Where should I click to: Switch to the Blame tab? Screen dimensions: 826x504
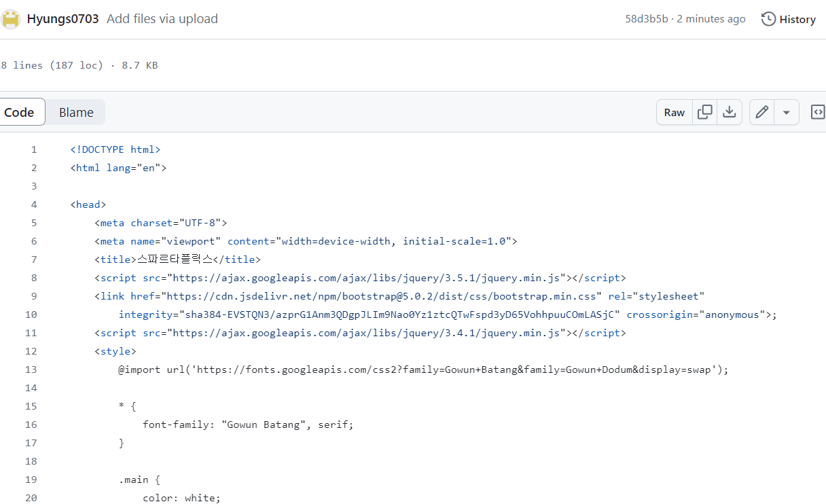coord(76,112)
